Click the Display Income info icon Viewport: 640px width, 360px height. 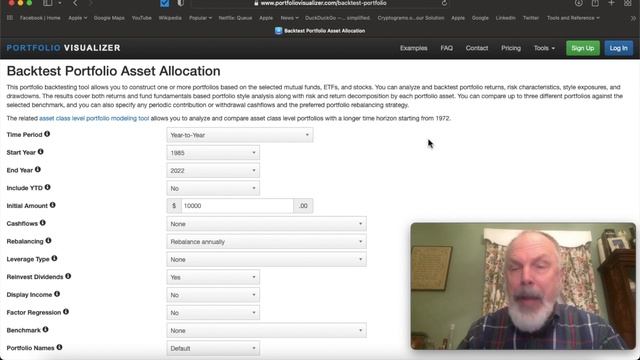click(x=57, y=294)
